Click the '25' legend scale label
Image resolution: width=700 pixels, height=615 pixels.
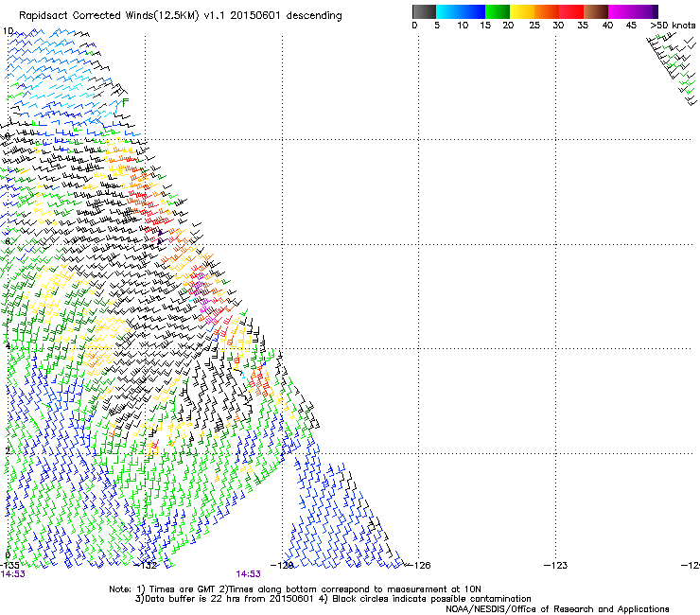[534, 25]
